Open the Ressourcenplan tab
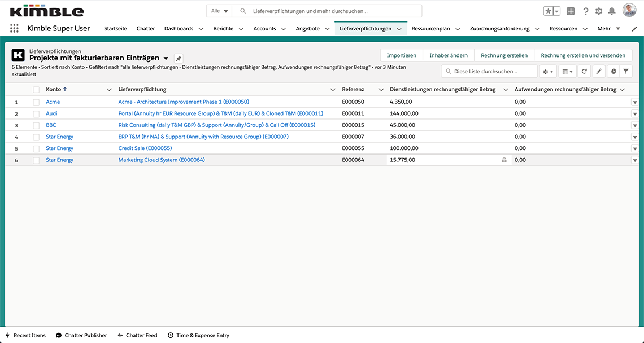The image size is (644, 343). [x=430, y=29]
